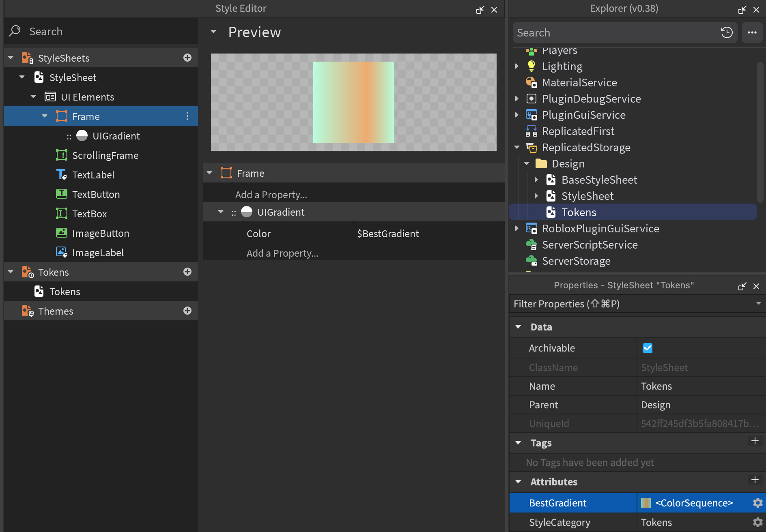
Task: Open the Filter Properties dropdown arrow
Action: click(758, 303)
